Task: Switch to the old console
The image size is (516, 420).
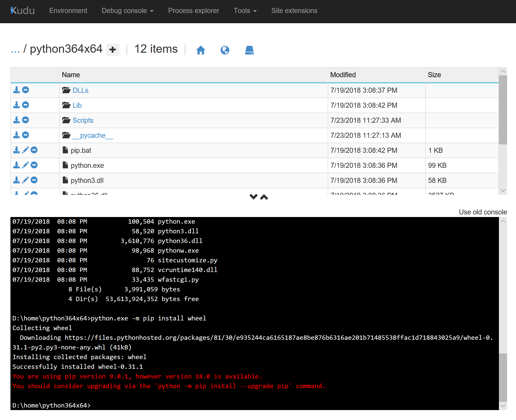Action: tap(483, 212)
